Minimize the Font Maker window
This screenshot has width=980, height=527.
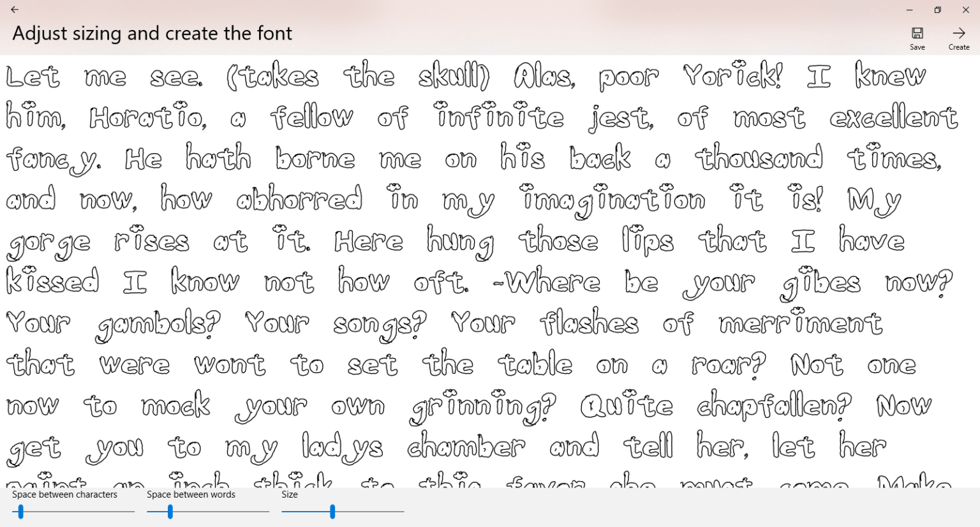(909, 10)
